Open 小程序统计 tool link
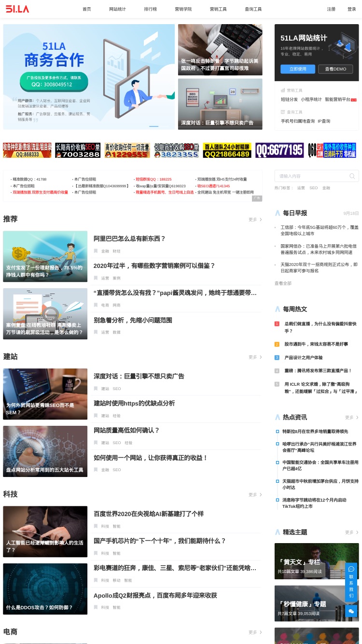The width and height of the screenshot is (362, 644). click(x=311, y=99)
